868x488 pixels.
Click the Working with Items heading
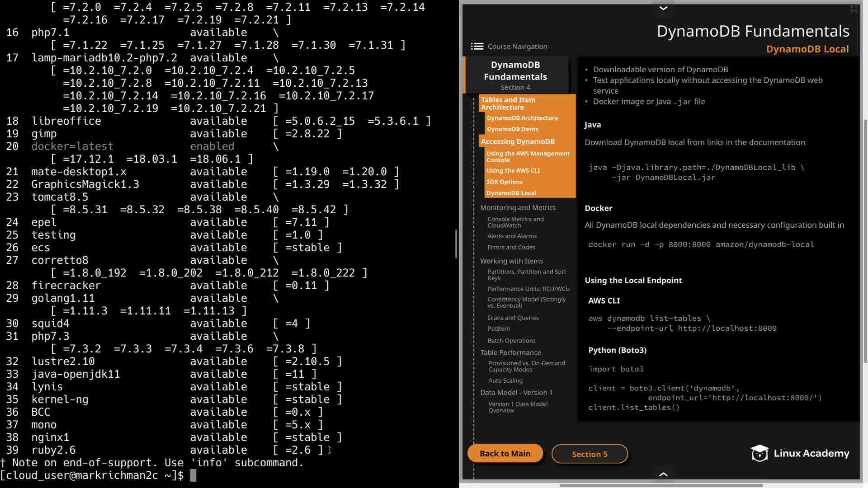point(511,261)
